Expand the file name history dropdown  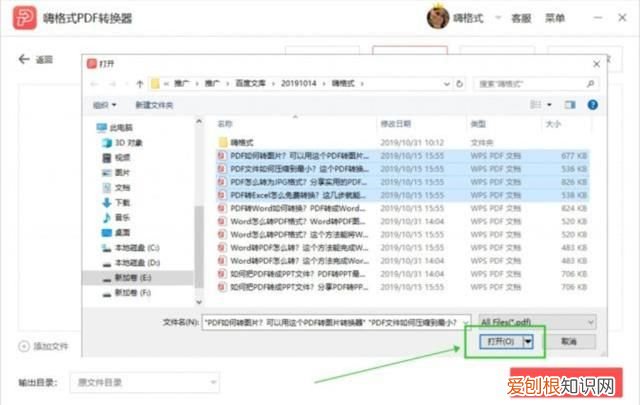[x=466, y=323]
